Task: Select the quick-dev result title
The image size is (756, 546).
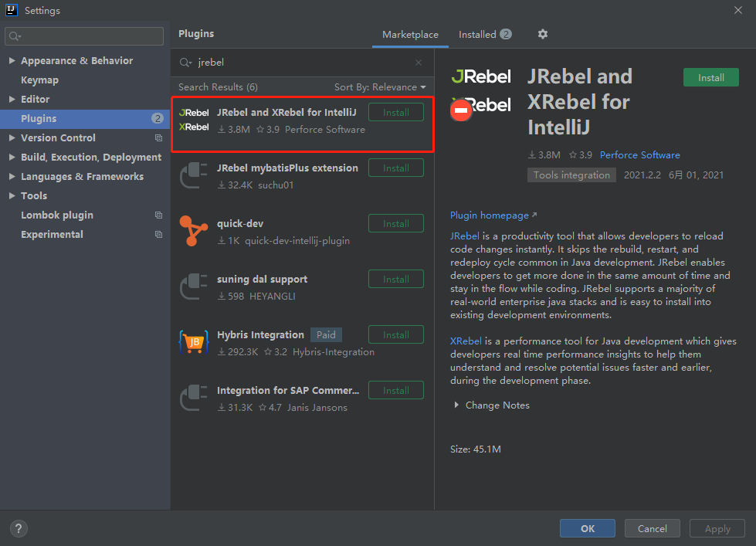Action: point(240,224)
